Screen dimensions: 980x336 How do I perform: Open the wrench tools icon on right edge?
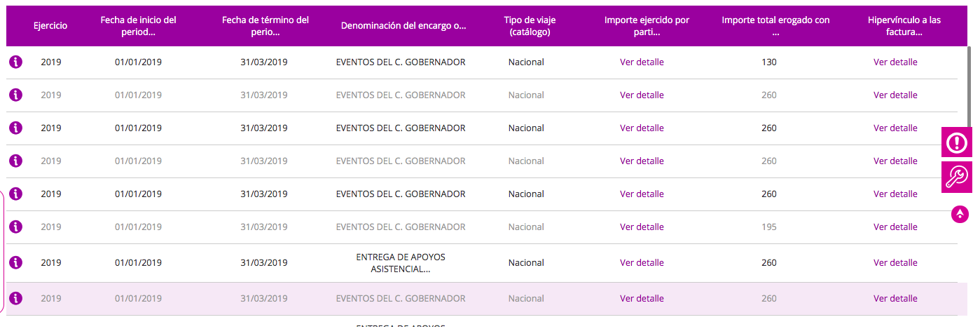[956, 177]
